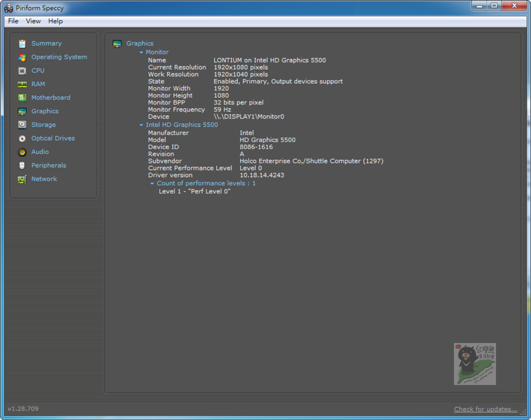Click the window resize grip corner
The image size is (531, 420).
click(523, 412)
